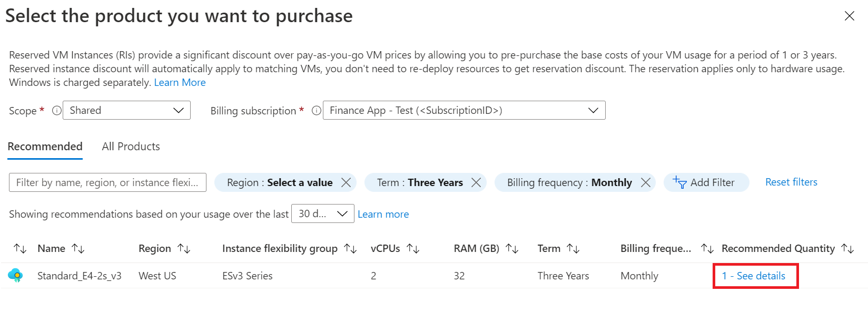This screenshot has height=311, width=868.
Task: Sort by RAM (GB) column arrows
Action: click(x=512, y=248)
